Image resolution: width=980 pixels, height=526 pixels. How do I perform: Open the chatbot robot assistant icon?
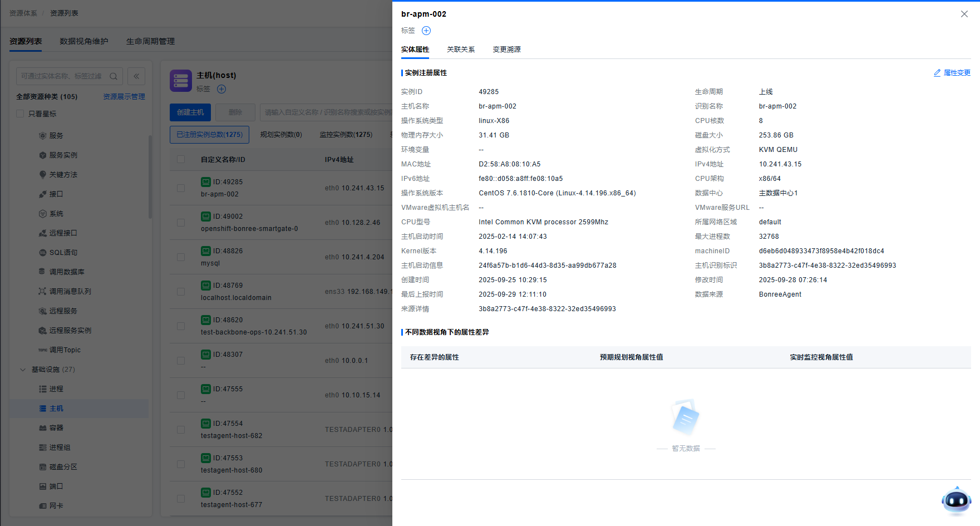tap(956, 500)
